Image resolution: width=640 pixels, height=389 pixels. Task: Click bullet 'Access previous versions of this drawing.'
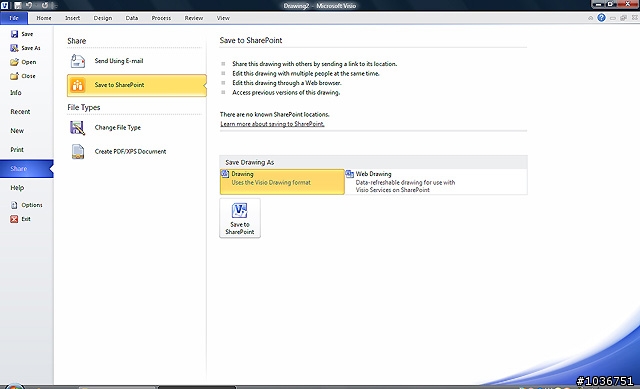point(286,93)
